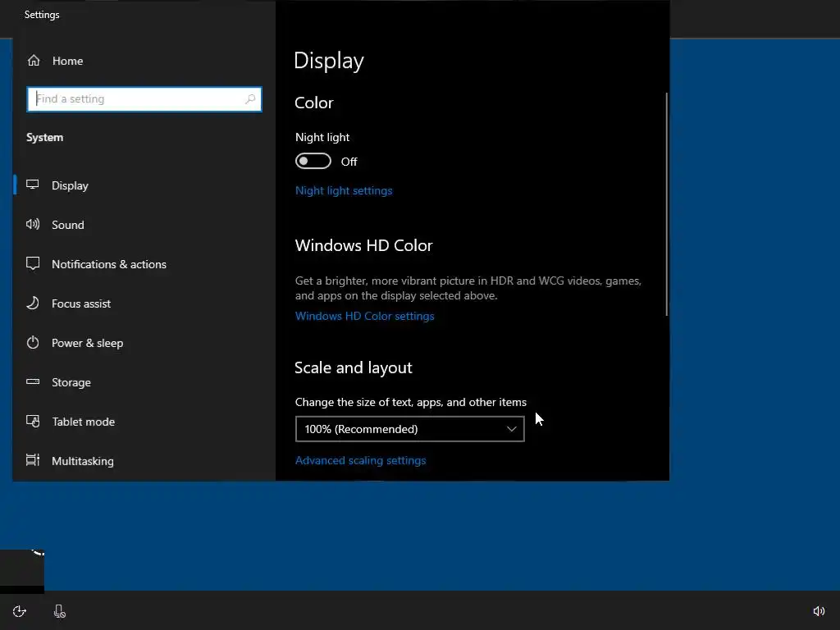Viewport: 840px width, 630px height.
Task: Open Windows HD Color settings link
Action: click(x=365, y=316)
